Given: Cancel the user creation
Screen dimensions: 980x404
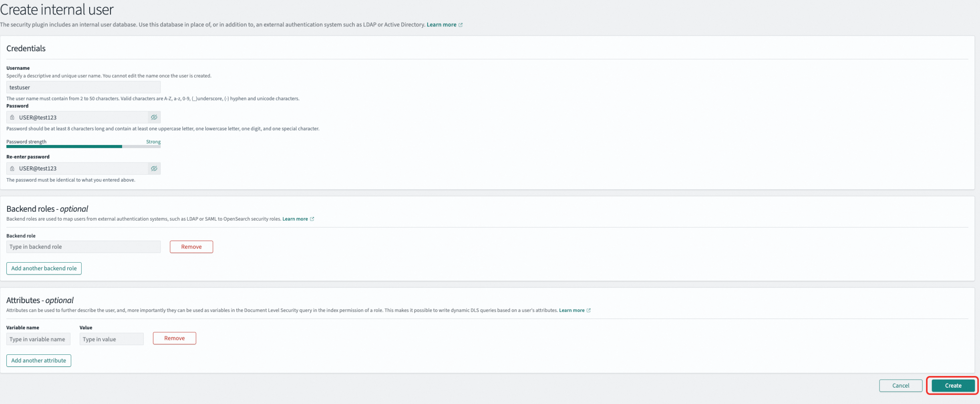Looking at the screenshot, I should pos(901,386).
